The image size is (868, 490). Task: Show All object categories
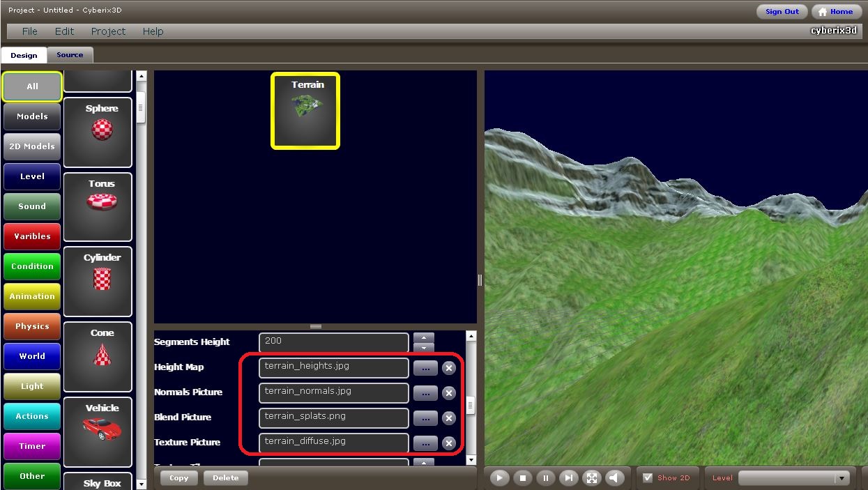click(32, 86)
